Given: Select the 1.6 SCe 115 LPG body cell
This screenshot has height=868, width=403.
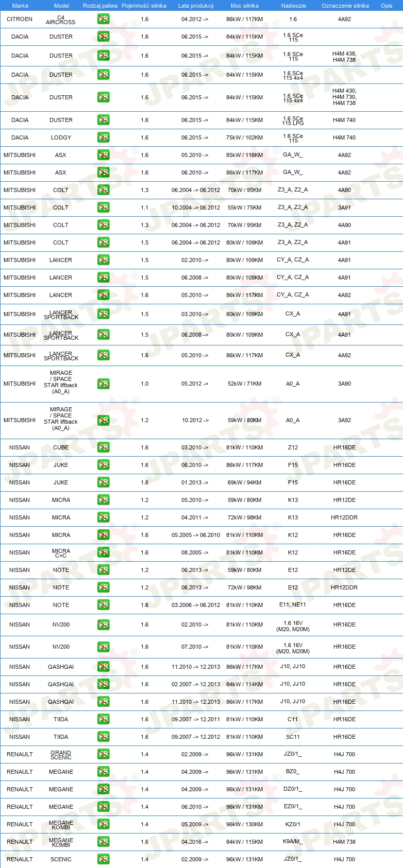Looking at the screenshot, I should [x=293, y=120].
